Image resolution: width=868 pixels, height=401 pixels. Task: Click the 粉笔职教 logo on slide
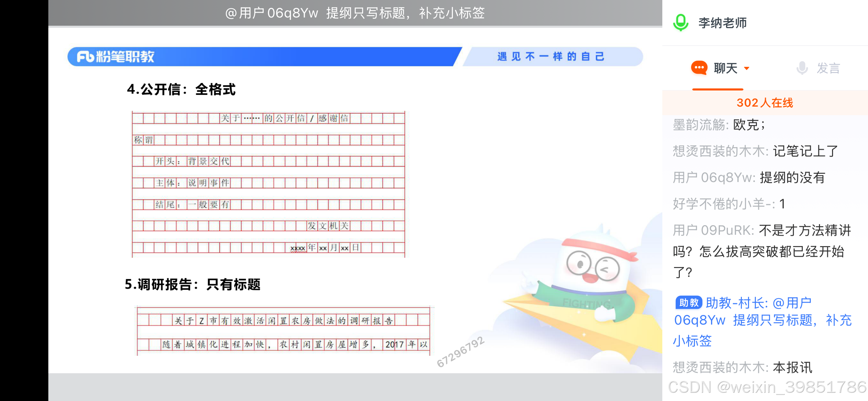tap(116, 57)
